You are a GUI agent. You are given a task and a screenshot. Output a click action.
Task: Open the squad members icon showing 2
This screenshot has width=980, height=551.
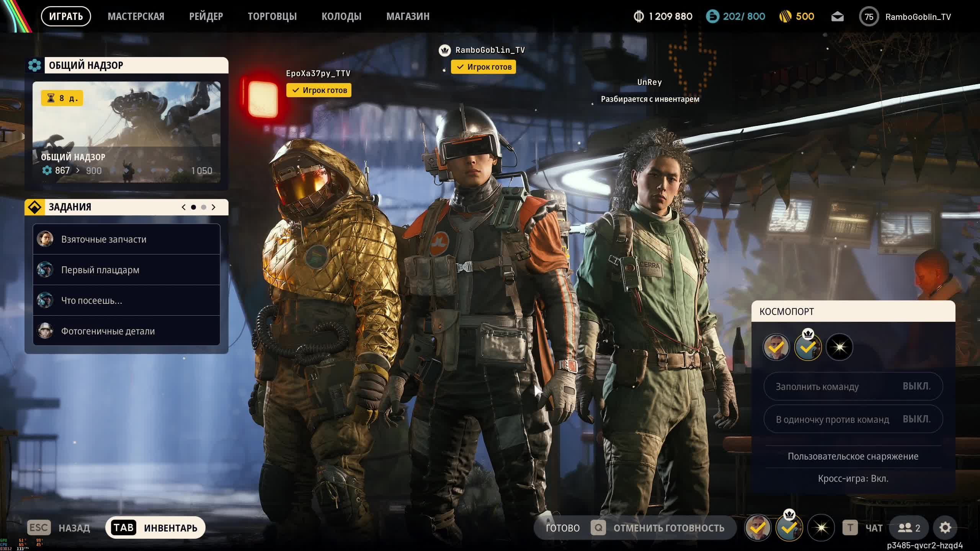[909, 528]
